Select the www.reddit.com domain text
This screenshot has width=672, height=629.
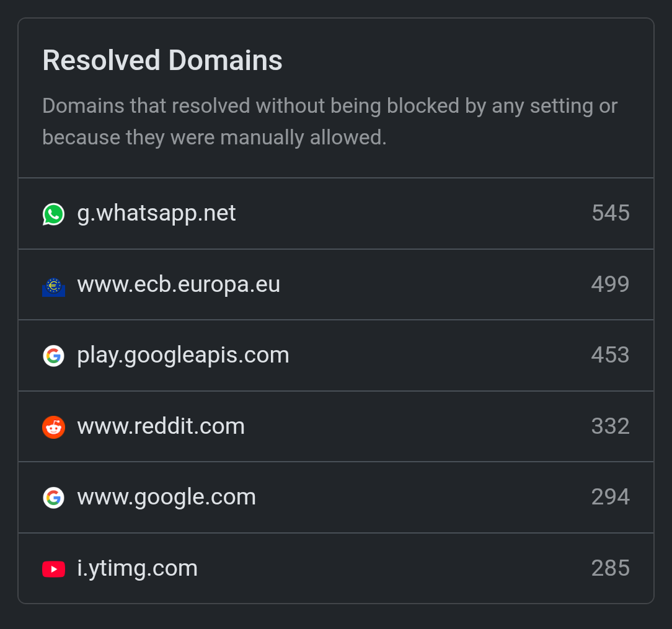click(161, 426)
